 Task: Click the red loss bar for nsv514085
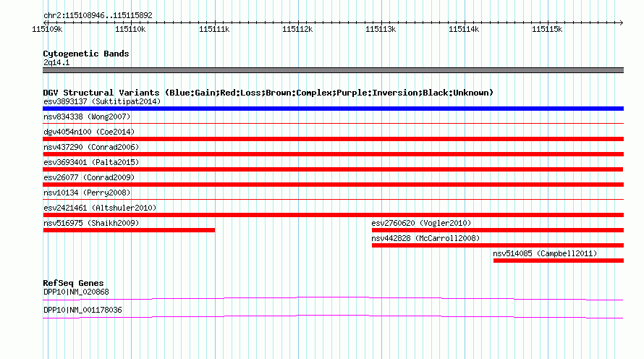point(559,261)
